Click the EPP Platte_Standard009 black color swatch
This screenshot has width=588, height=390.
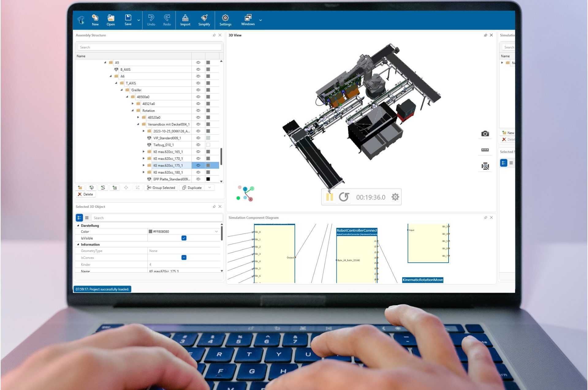208,179
